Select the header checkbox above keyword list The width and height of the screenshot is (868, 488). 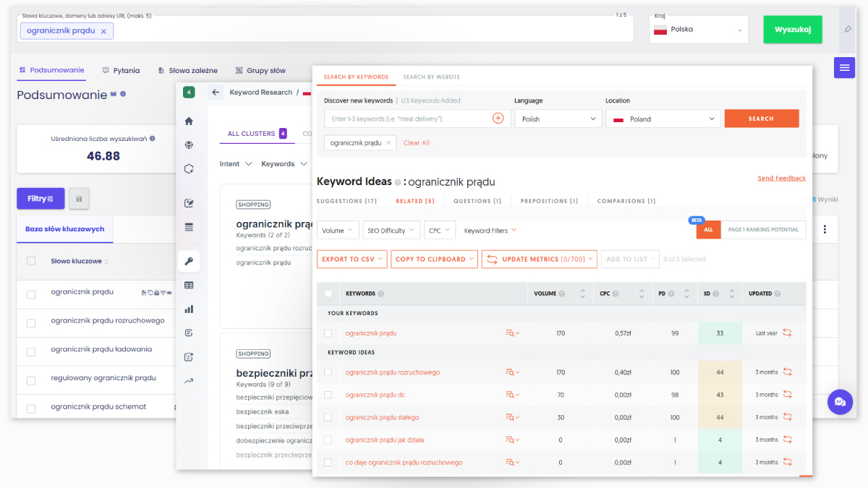328,294
